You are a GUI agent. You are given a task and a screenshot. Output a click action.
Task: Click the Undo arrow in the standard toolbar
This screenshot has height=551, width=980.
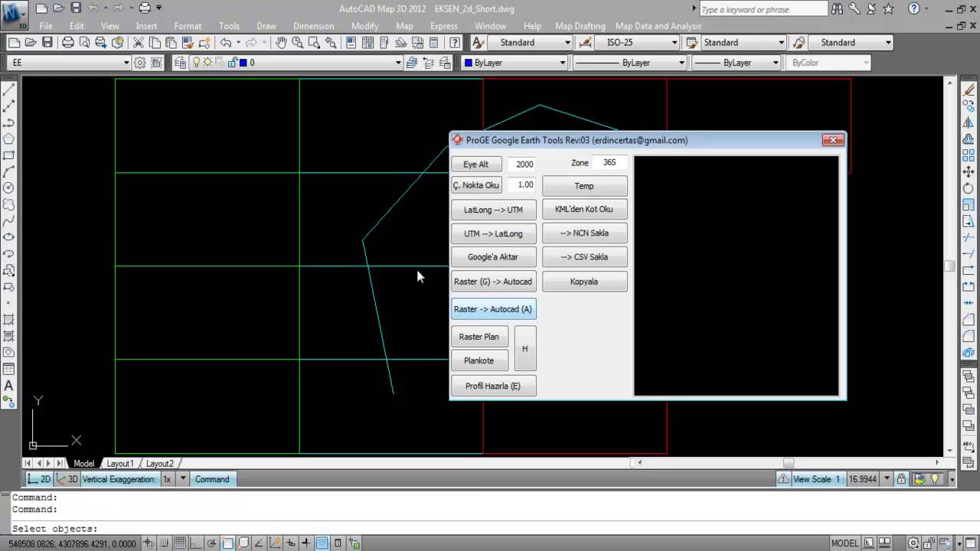pyautogui.click(x=226, y=43)
